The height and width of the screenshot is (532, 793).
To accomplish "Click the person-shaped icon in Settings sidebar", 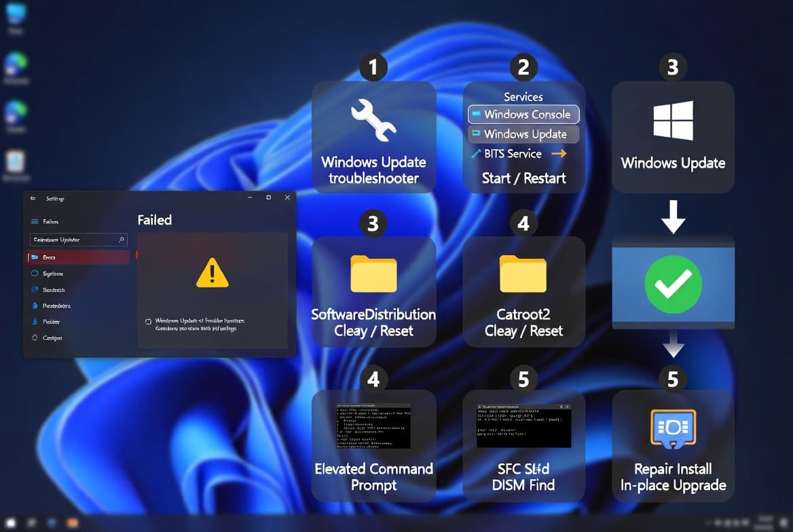I will [x=35, y=322].
